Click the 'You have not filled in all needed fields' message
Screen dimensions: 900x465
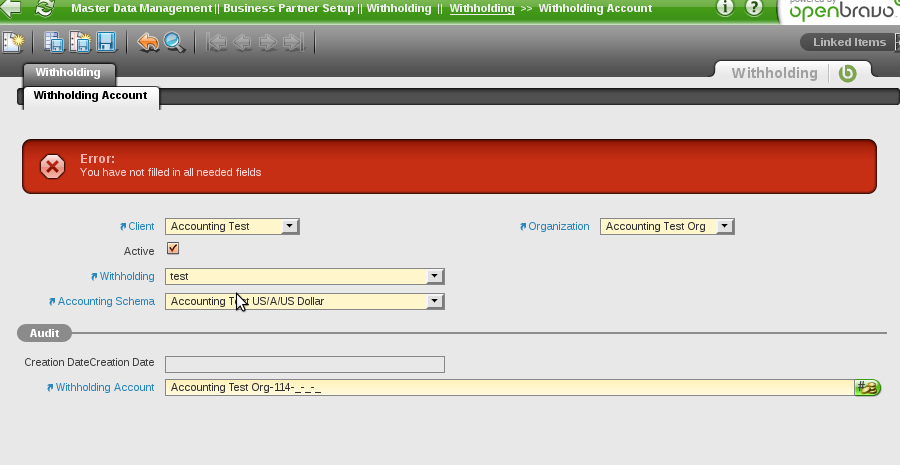pyautogui.click(x=170, y=172)
